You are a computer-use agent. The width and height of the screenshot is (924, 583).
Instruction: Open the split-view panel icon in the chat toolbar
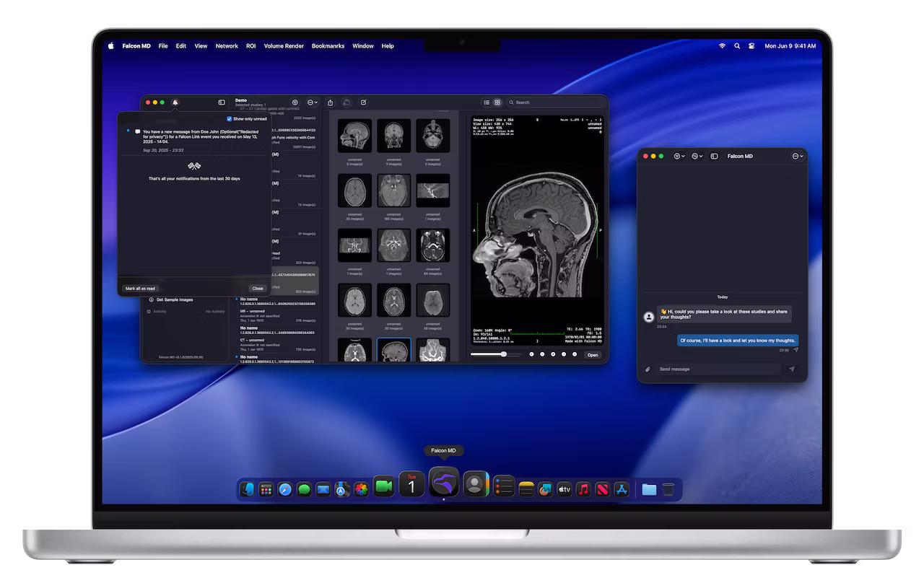click(715, 156)
